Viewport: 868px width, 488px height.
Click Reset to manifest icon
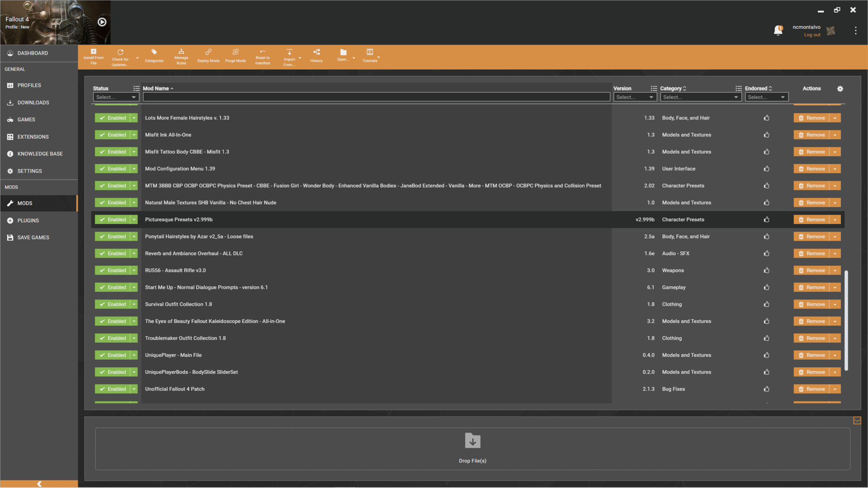point(263,52)
